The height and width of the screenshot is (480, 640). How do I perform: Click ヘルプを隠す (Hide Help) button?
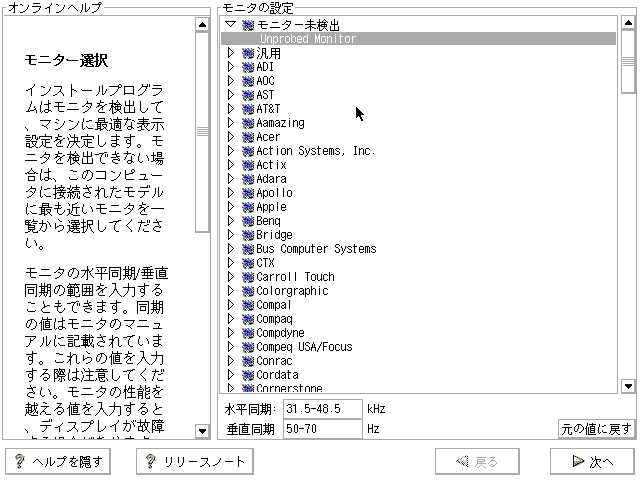58,461
